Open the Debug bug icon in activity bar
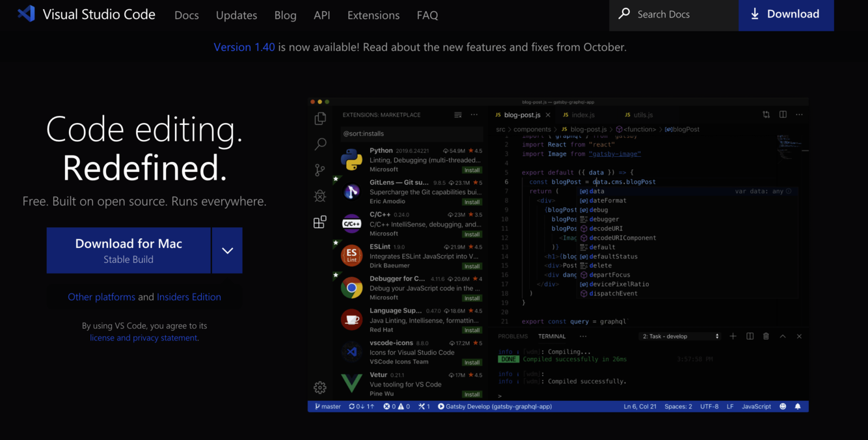This screenshot has width=868, height=440. (x=320, y=196)
